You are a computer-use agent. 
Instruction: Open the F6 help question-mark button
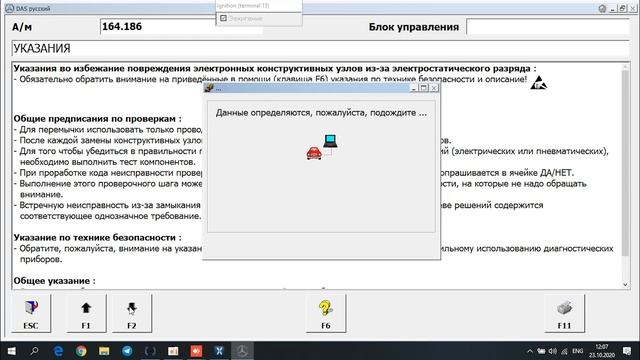pos(326,313)
